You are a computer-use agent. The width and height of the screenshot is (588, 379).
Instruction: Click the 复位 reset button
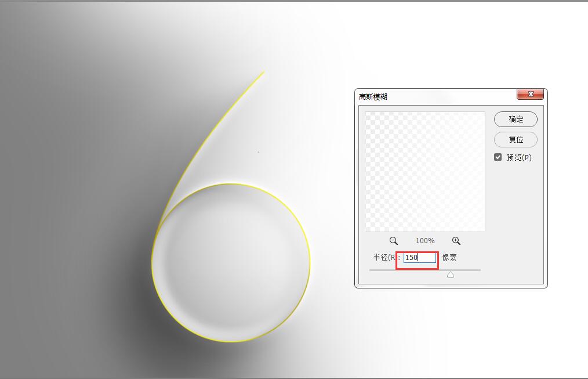coord(516,140)
